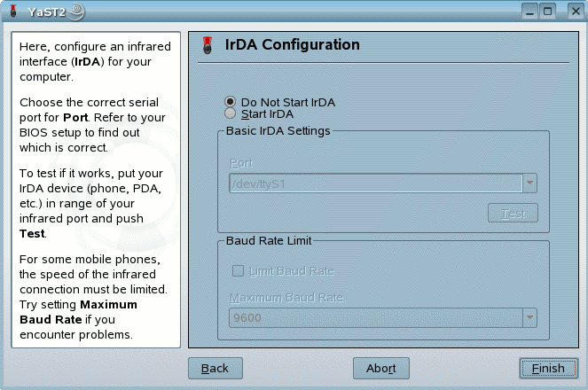The width and height of the screenshot is (588, 390).
Task: Select the Do Not Start IrDA option
Action: [x=231, y=102]
